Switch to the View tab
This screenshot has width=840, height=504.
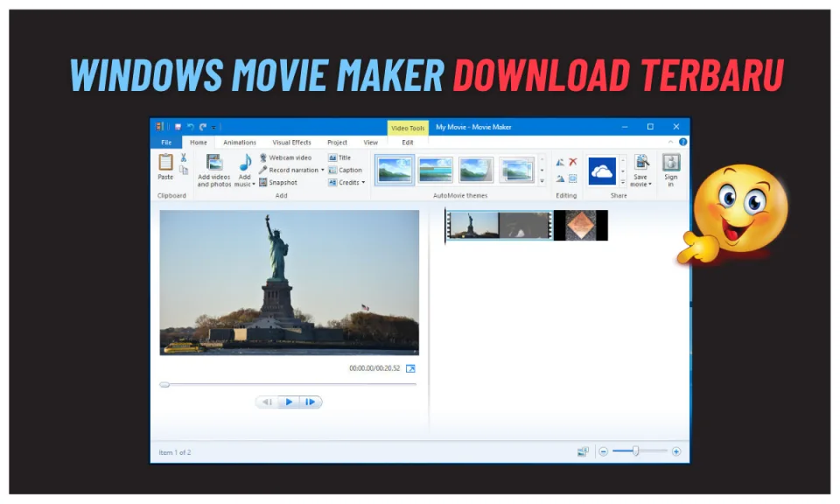pos(371,143)
